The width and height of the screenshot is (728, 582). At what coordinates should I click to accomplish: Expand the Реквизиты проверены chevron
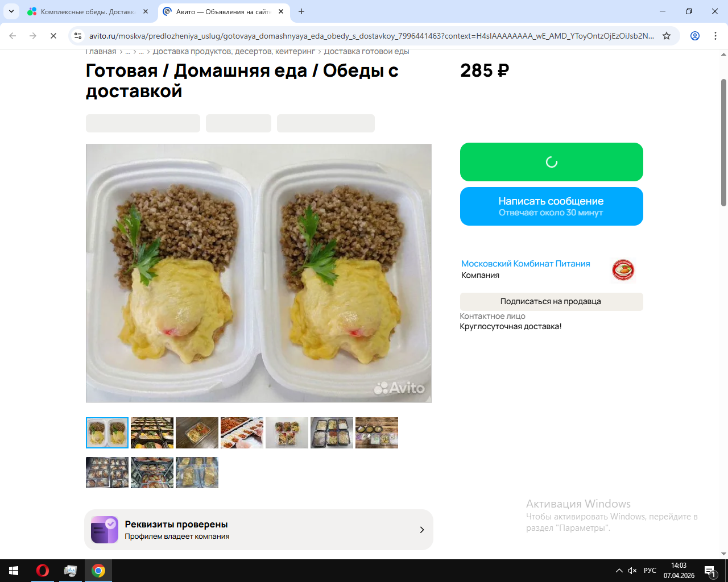point(422,530)
